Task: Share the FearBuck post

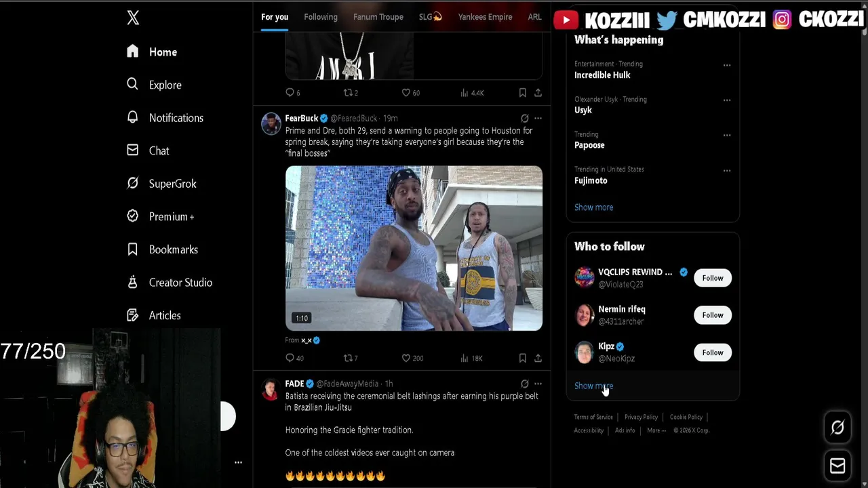Action: point(538,358)
